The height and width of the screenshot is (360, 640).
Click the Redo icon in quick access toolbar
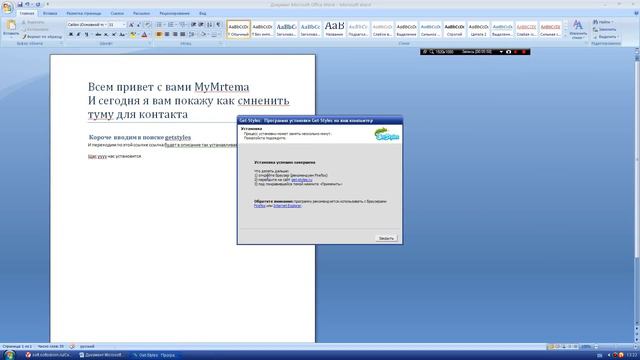click(x=38, y=4)
